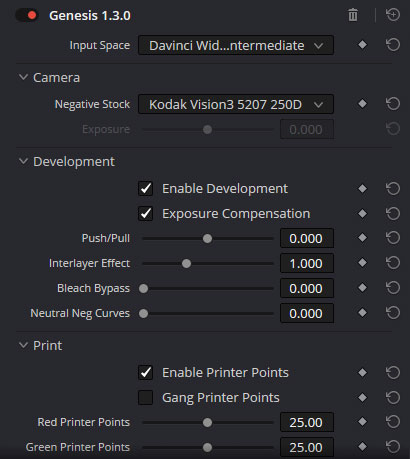
Task: Add keyframe for Input Space
Action: [x=362, y=45]
